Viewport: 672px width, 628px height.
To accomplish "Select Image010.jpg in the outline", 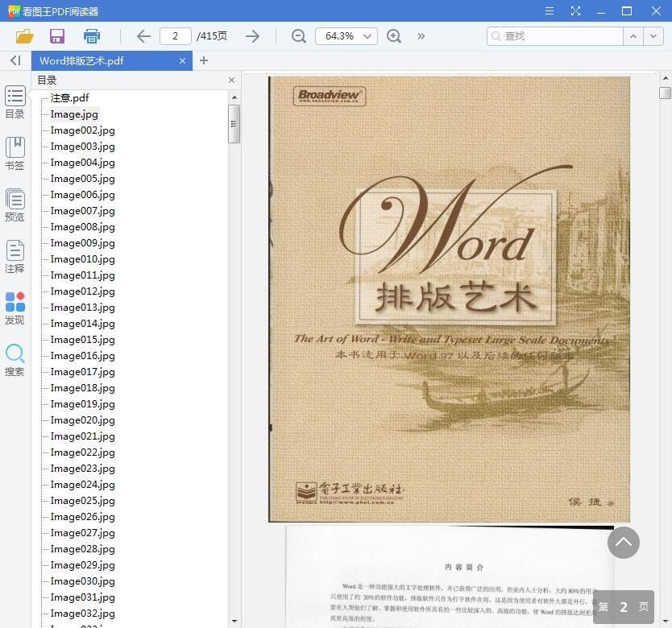I will tap(83, 259).
